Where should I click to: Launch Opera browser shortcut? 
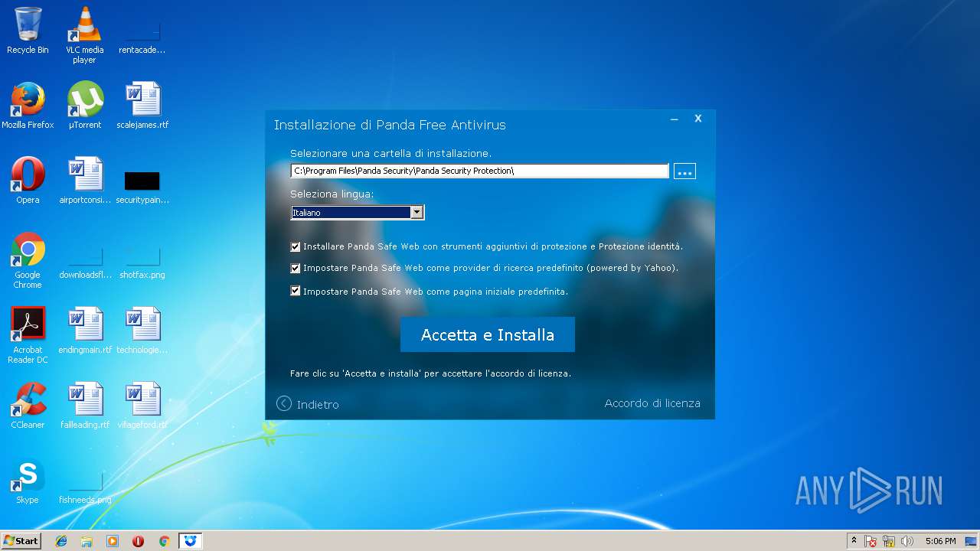pos(28,181)
